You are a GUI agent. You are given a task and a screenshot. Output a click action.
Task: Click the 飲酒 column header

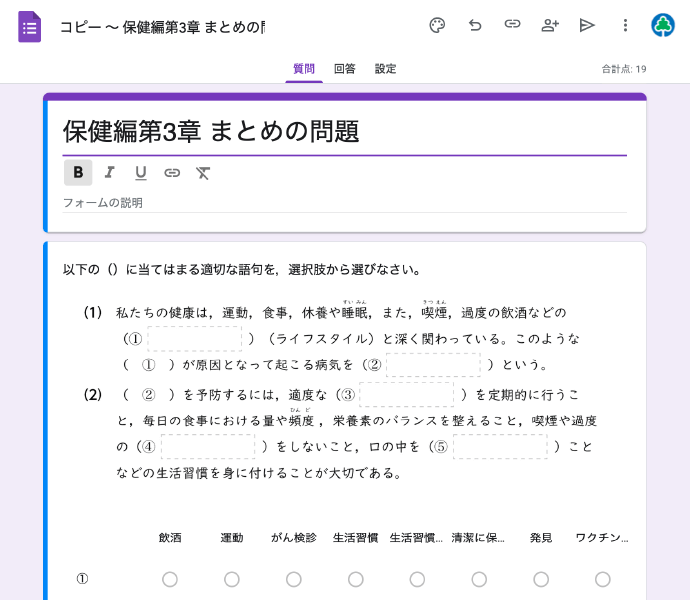coord(170,537)
